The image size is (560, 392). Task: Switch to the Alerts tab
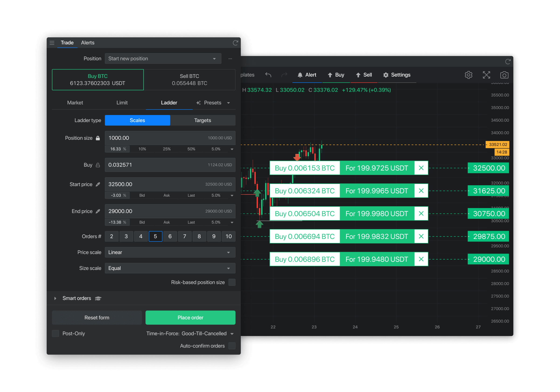click(x=87, y=43)
